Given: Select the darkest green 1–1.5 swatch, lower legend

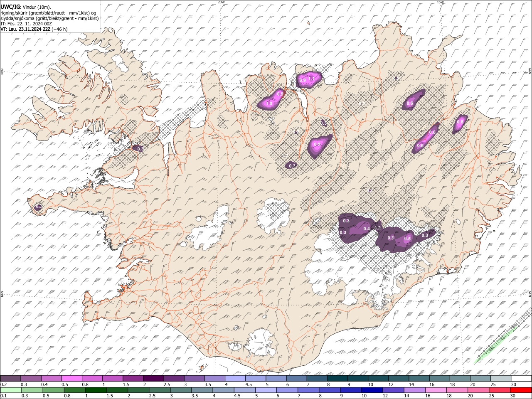Looking at the screenshot, I should point(96,390).
